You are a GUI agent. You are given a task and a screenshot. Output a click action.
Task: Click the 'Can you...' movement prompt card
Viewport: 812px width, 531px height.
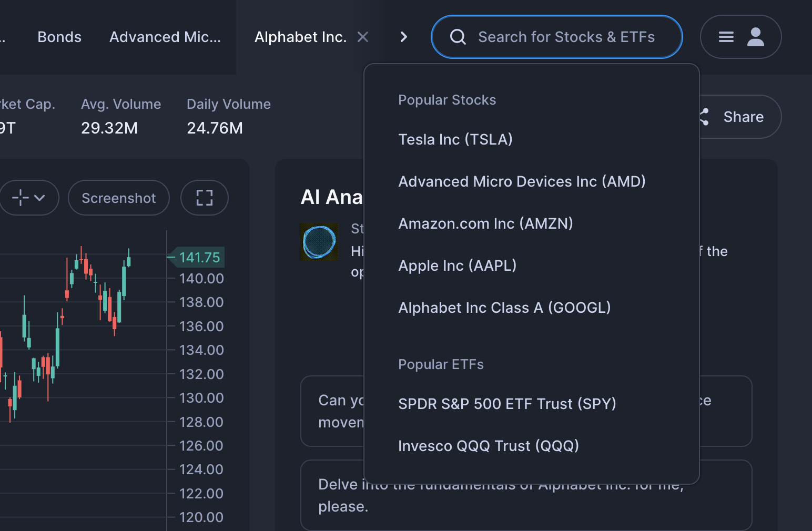[526, 411]
